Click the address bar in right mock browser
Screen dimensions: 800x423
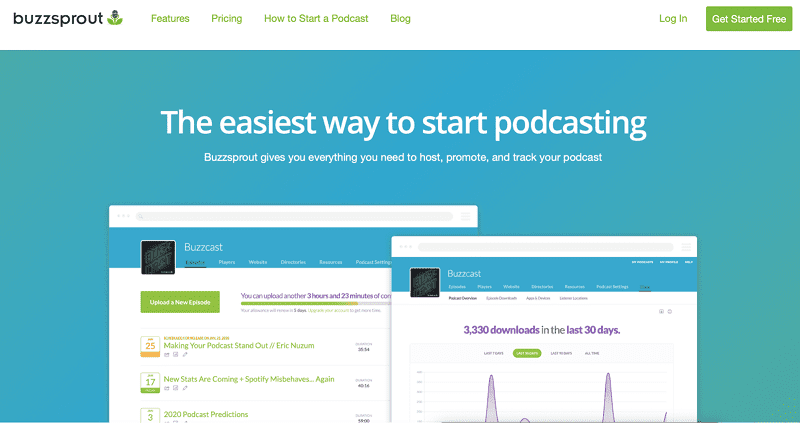coord(545,247)
